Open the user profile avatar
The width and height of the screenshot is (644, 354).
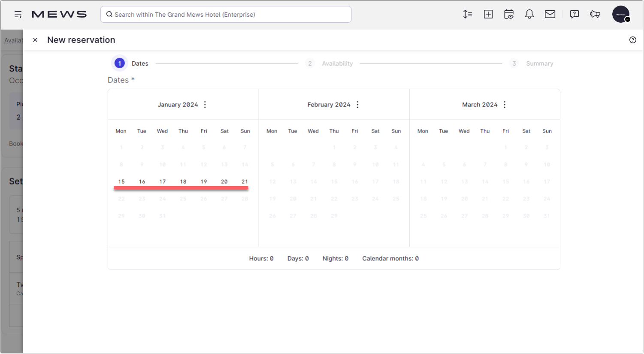click(621, 14)
